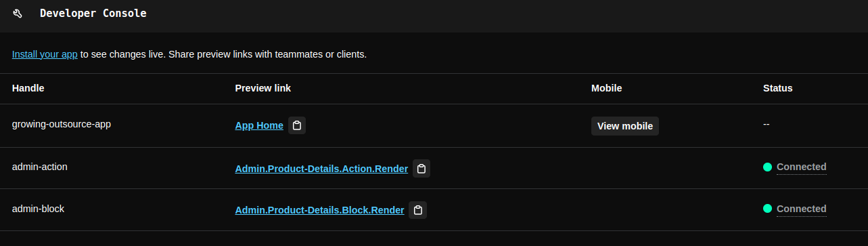Click the green status dot for admin-block
Image resolution: width=868 pixels, height=246 pixels.
coord(767,209)
